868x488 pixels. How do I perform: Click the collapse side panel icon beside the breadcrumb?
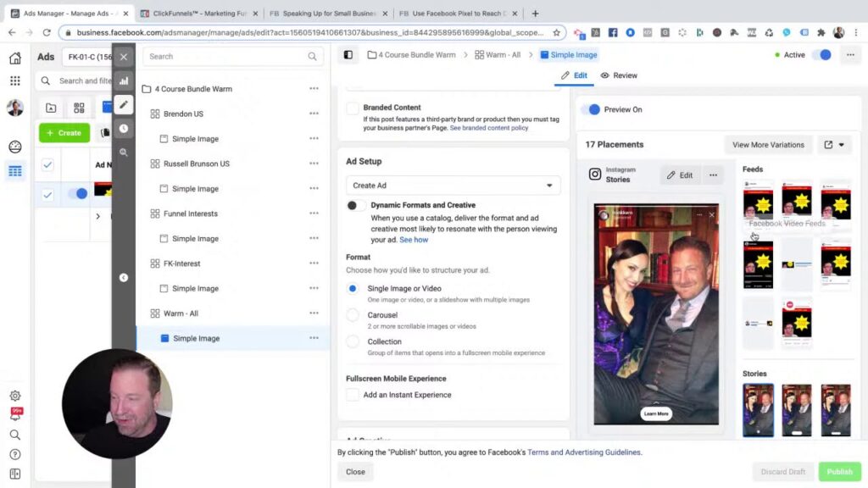348,55
